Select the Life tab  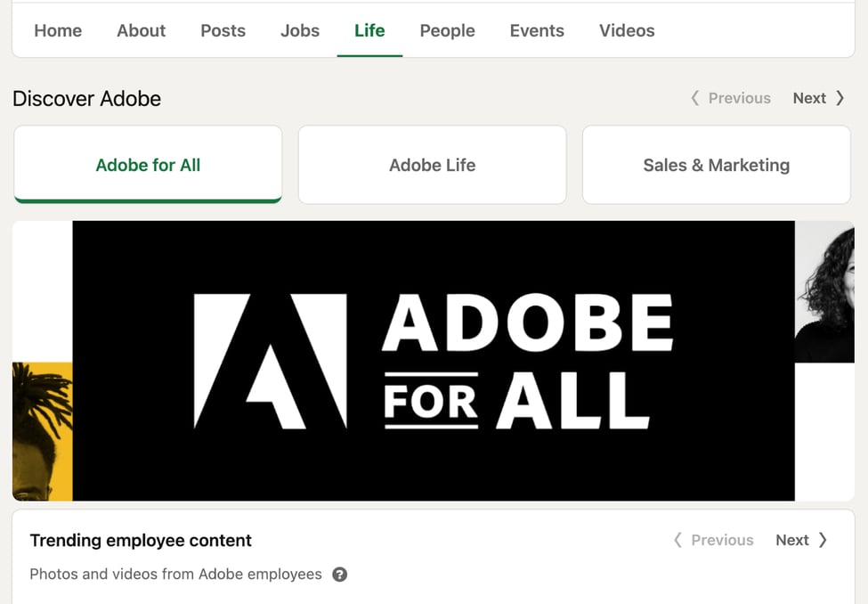click(369, 30)
